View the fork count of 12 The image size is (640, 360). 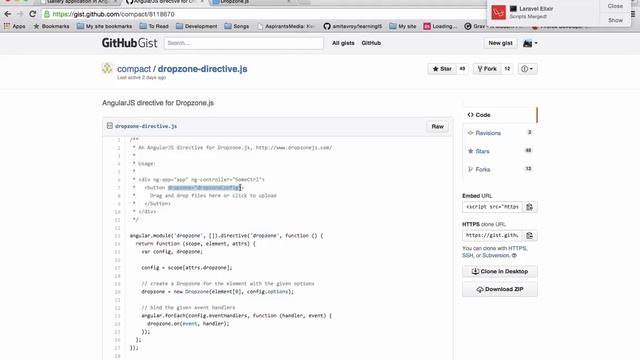[x=507, y=69]
